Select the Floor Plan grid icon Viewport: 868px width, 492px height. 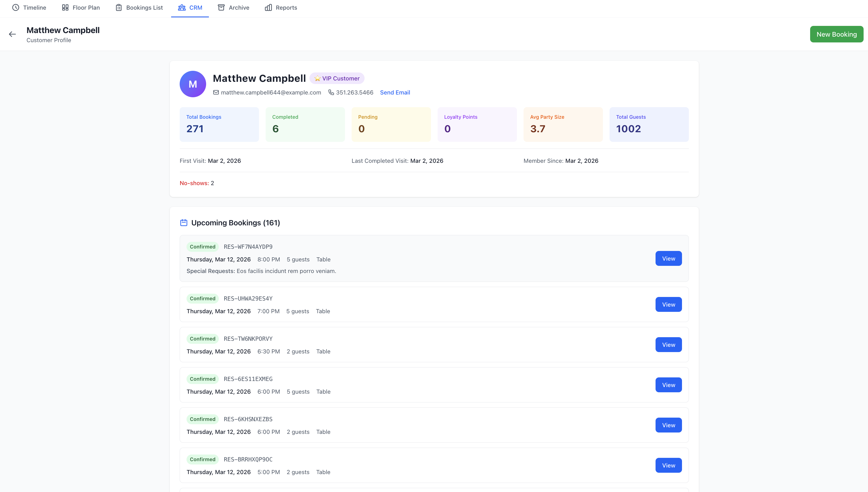(x=66, y=7)
